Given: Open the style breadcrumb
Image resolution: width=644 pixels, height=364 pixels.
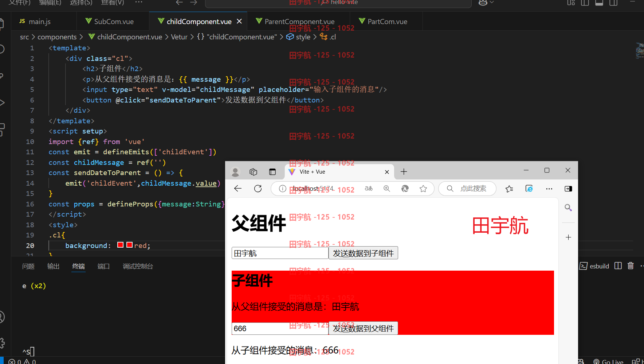Looking at the screenshot, I should [299, 37].
